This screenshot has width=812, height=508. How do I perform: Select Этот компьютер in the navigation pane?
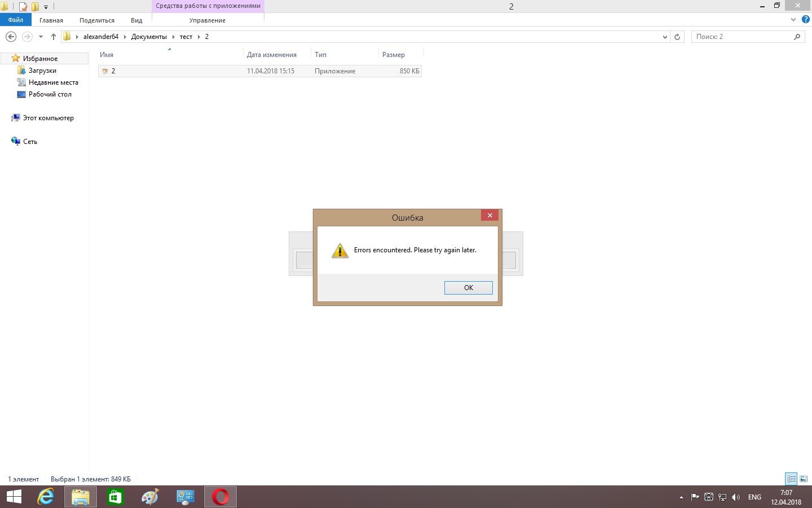click(48, 118)
